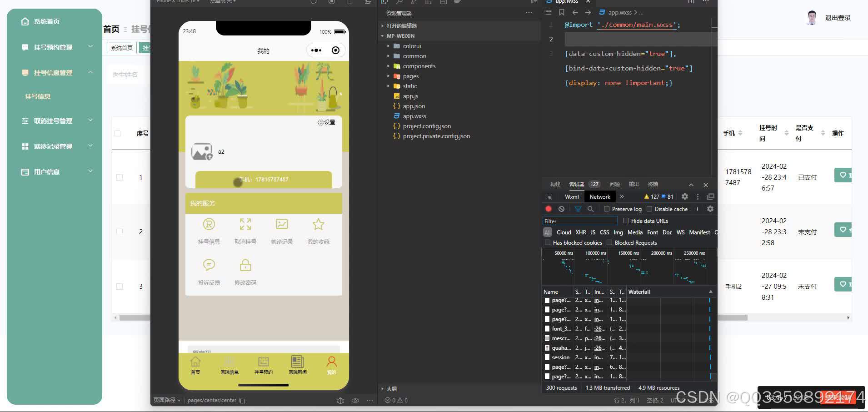Toggle the select-all checkbox in table header
This screenshot has width=868, height=412.
pos(118,133)
